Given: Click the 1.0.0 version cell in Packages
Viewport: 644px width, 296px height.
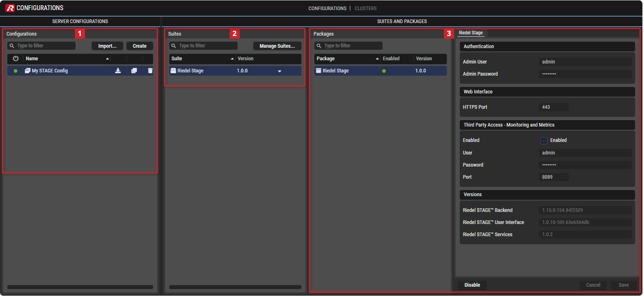Looking at the screenshot, I should pyautogui.click(x=421, y=71).
